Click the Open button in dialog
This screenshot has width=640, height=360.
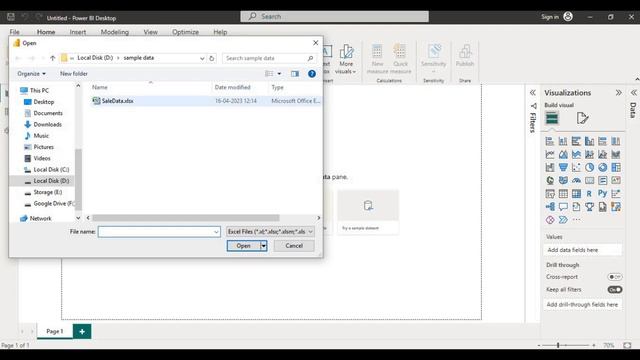click(x=244, y=246)
